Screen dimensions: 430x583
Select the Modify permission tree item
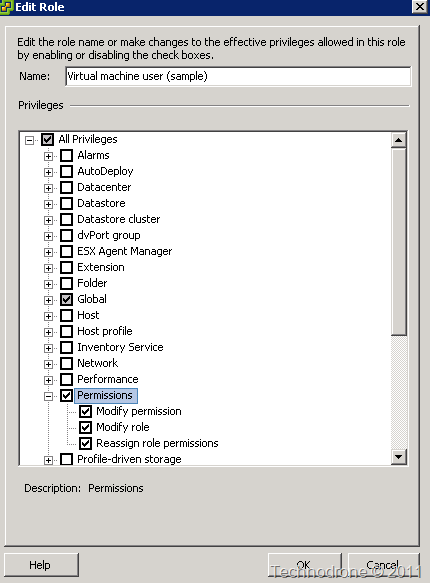click(139, 411)
